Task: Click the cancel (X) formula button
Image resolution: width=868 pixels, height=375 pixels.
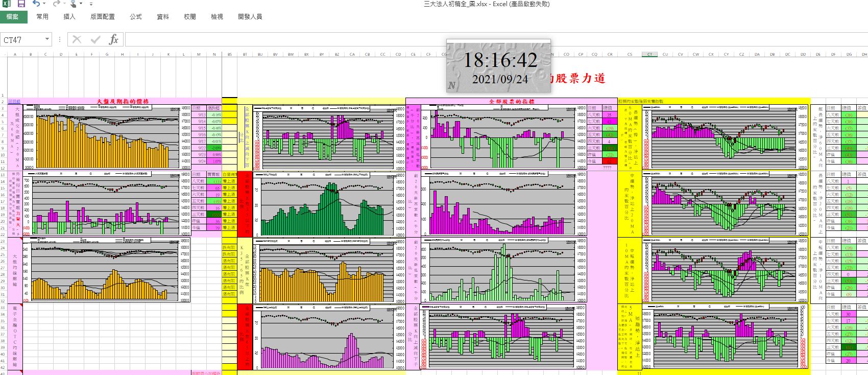Action: tap(77, 39)
